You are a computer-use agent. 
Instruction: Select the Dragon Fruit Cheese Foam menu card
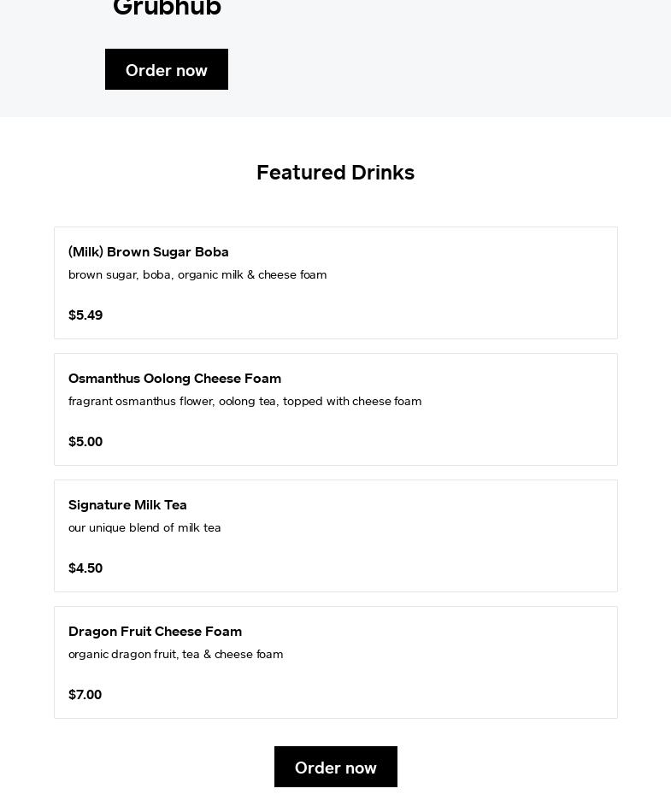point(335,662)
